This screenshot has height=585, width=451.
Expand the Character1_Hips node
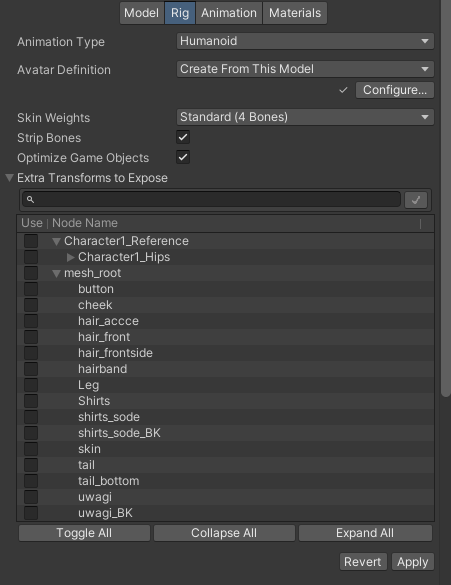coord(71,257)
